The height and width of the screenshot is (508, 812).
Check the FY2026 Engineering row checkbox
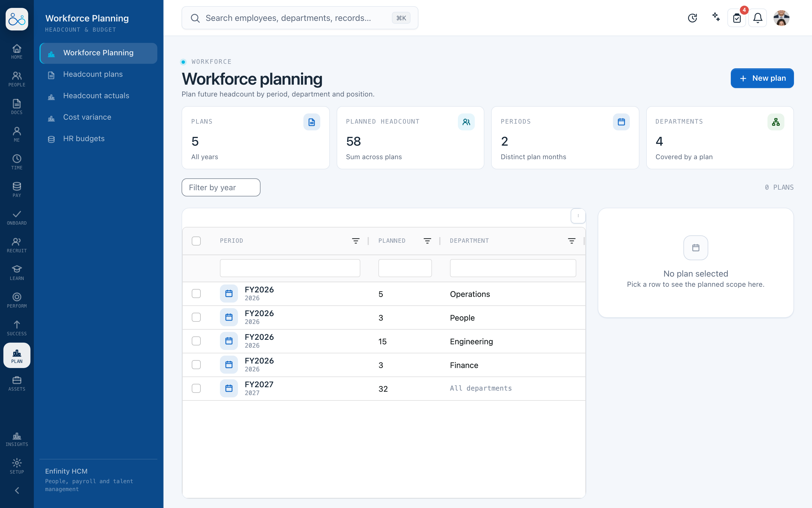196,341
